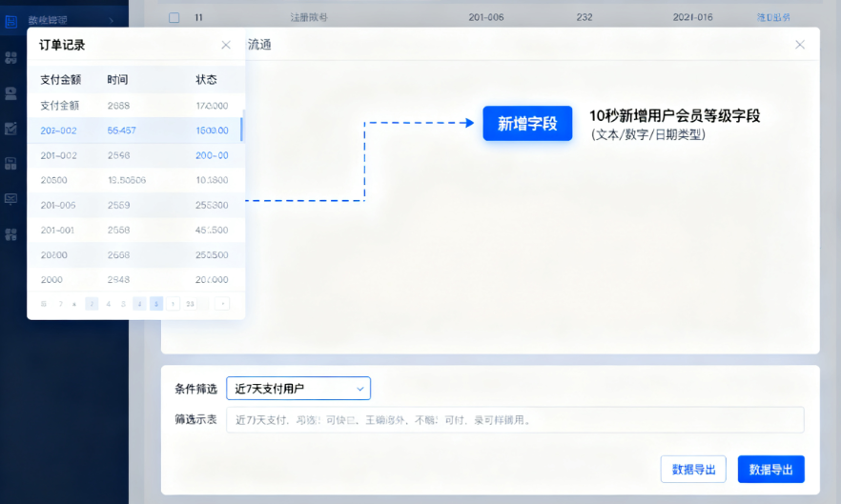Screen dimensions: 841x504
Task: Click the 新增字段 button
Action: point(527,123)
